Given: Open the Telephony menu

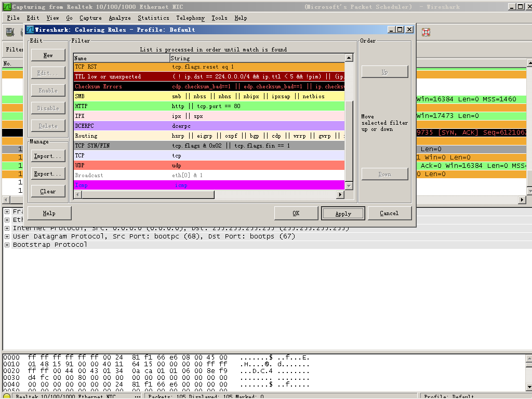Looking at the screenshot, I should tap(190, 18).
